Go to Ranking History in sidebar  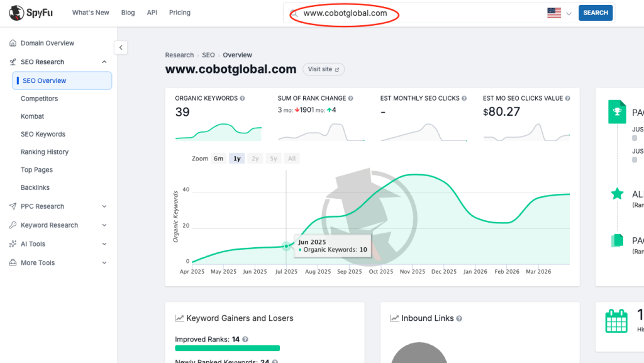click(x=45, y=152)
